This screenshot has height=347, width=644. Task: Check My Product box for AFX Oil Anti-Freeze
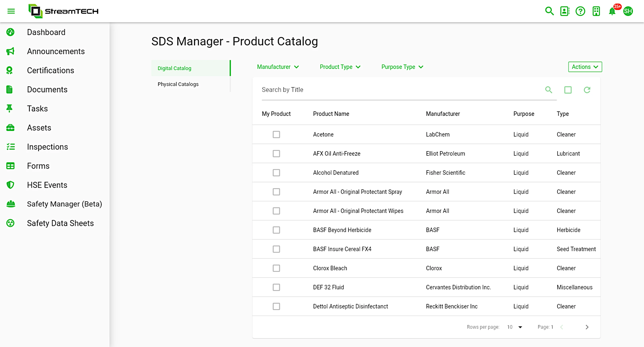point(276,154)
